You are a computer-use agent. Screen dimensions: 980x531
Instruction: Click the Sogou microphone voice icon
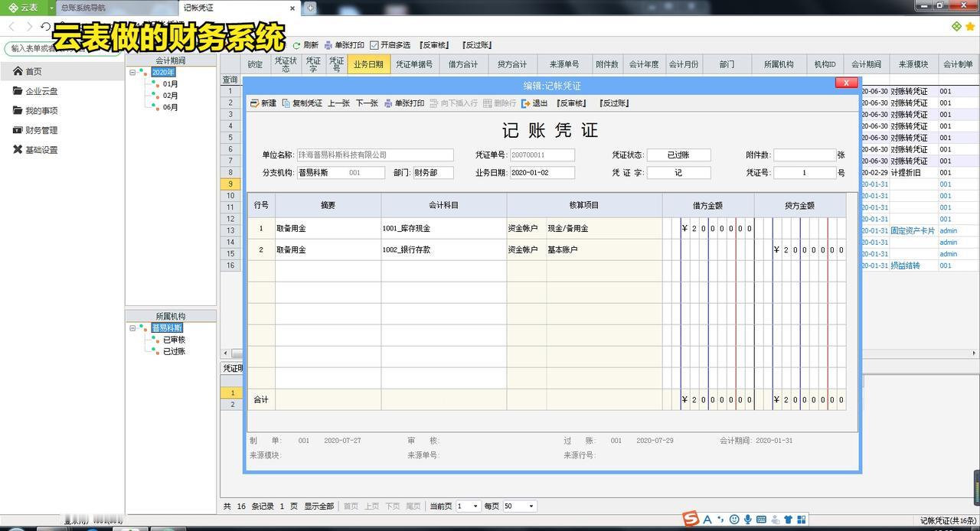coord(747,520)
